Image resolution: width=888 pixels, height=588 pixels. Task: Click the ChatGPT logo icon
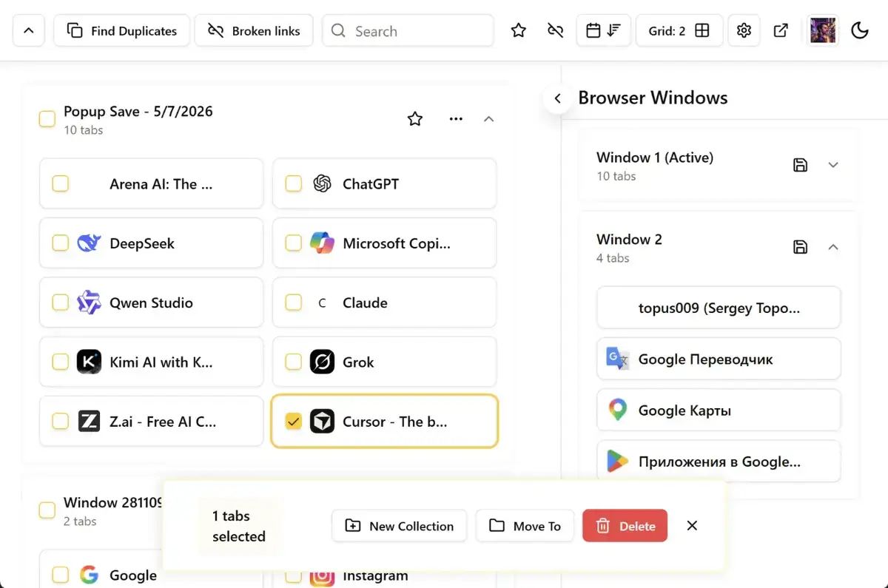(322, 183)
